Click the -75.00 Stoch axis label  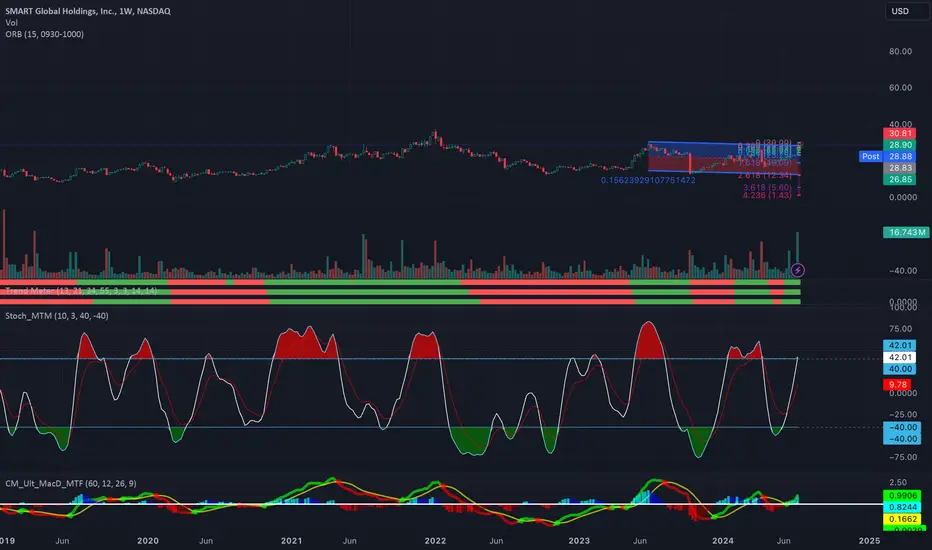click(x=902, y=457)
